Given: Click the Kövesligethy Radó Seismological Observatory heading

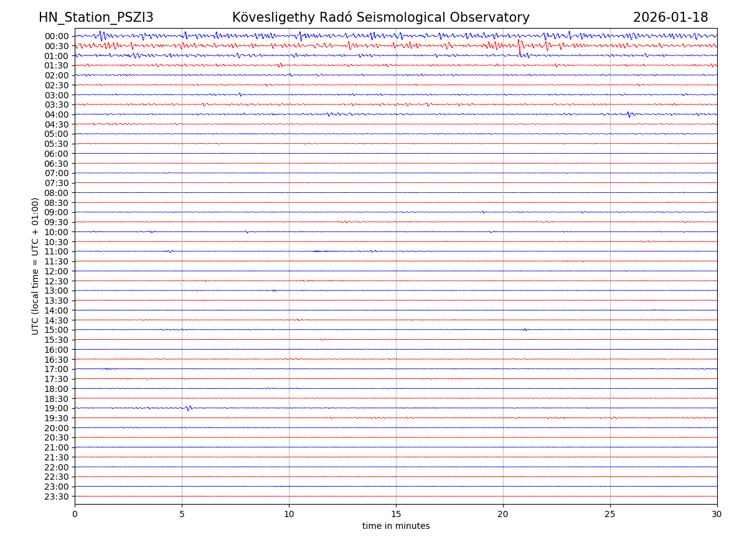Looking at the screenshot, I should tap(380, 17).
